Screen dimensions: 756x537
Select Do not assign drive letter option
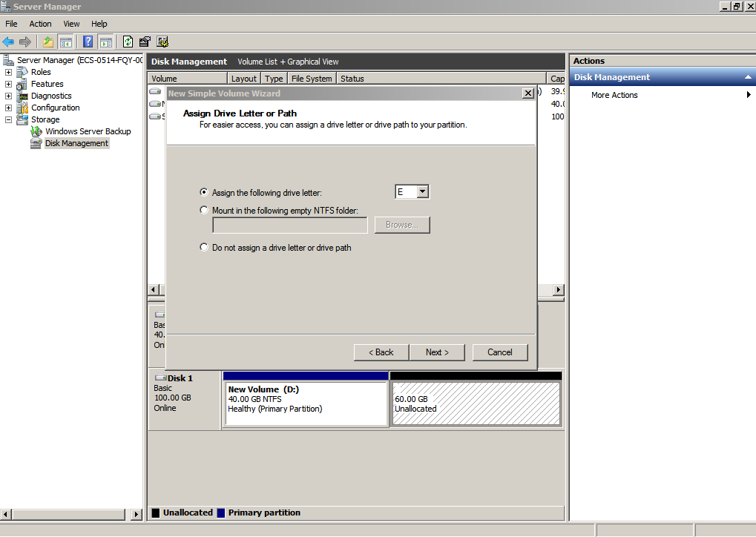(x=204, y=247)
